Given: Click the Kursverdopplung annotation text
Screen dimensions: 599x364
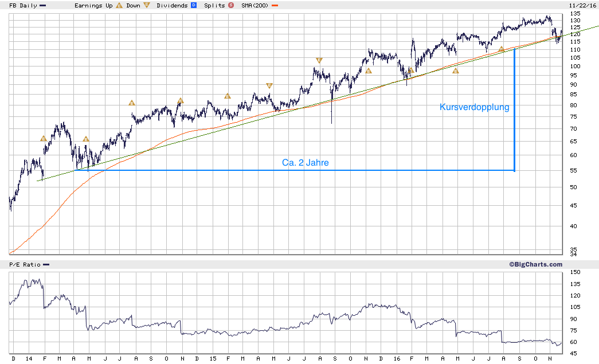Looking at the screenshot, I should (475, 107).
